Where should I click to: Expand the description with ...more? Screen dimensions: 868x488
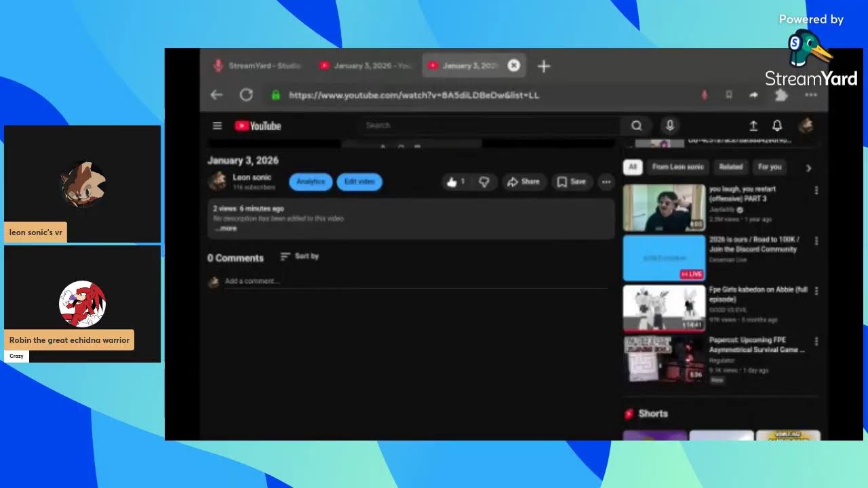[x=226, y=228]
